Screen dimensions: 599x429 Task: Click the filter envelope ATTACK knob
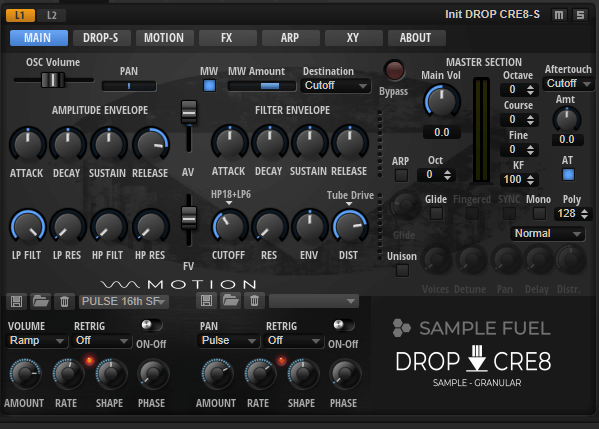pyautogui.click(x=230, y=143)
